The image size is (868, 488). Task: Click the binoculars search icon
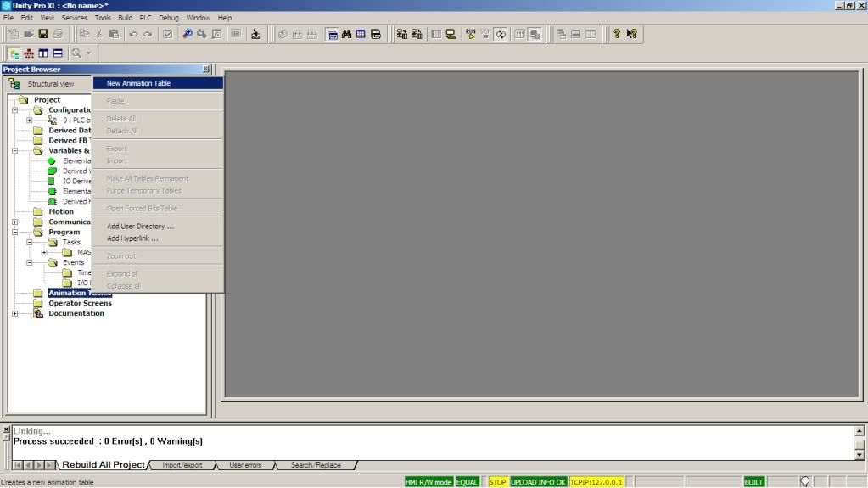tap(346, 34)
